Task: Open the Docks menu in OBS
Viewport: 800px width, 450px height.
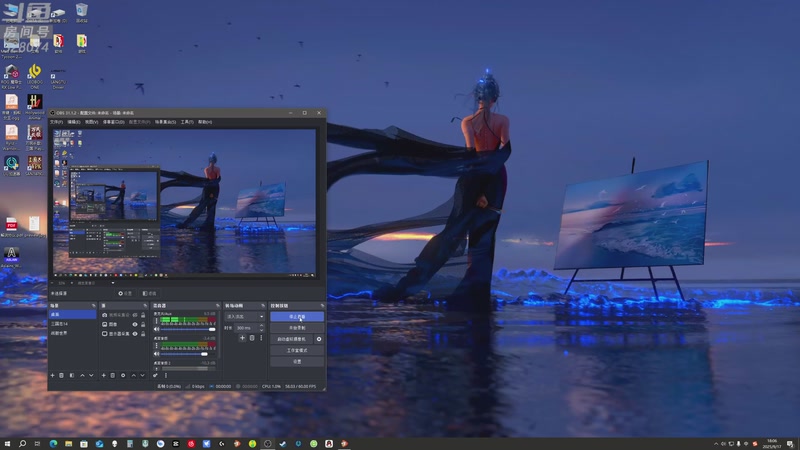Action: click(113, 122)
